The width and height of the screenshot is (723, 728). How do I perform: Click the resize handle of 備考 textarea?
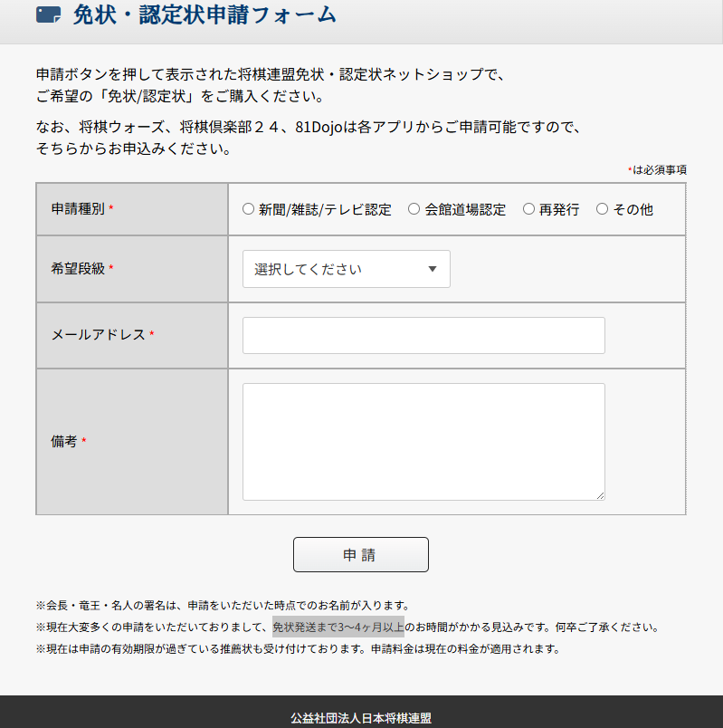point(599,494)
